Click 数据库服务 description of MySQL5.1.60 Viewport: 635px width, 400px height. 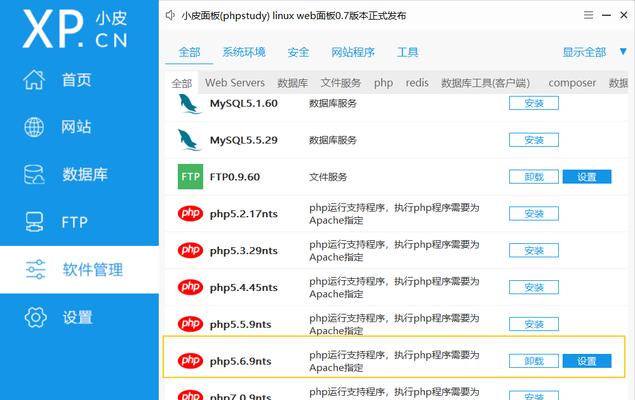332,104
